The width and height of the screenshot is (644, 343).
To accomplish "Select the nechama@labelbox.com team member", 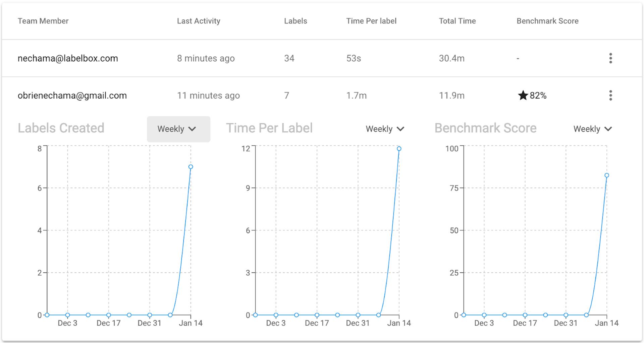I will coord(68,58).
